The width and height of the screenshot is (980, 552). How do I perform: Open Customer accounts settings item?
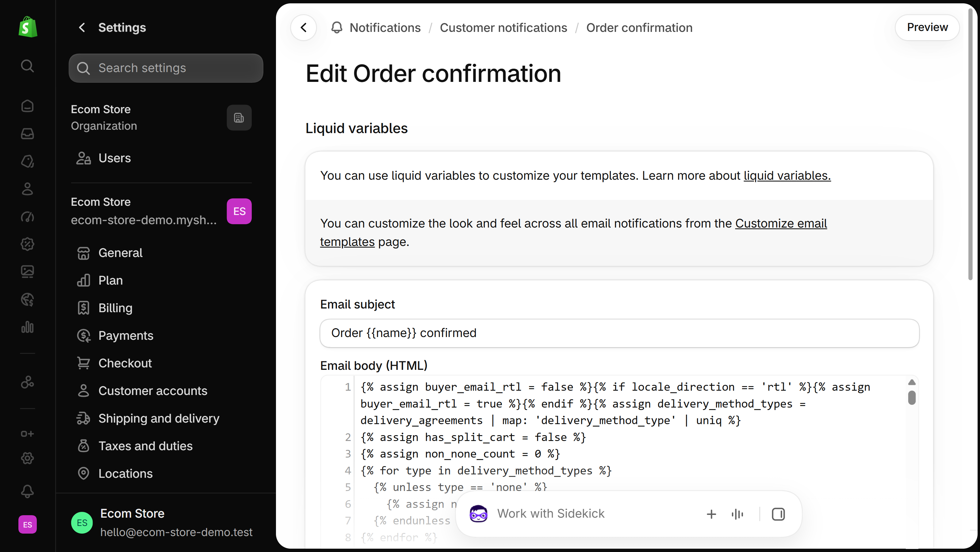[x=161, y=391]
